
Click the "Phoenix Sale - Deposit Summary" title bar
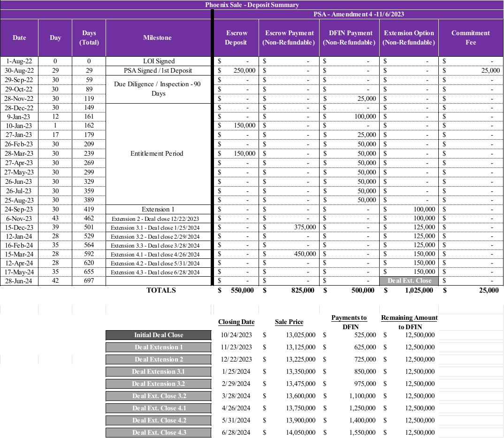252,5
